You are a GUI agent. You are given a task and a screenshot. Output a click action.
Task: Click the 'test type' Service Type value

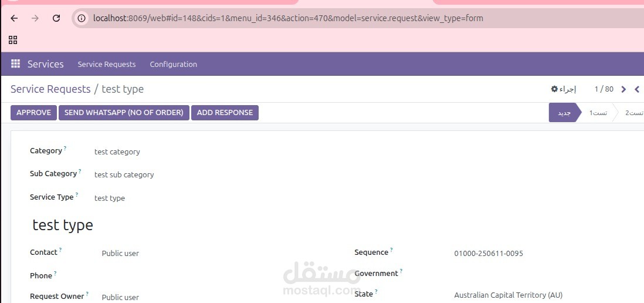[x=110, y=198]
